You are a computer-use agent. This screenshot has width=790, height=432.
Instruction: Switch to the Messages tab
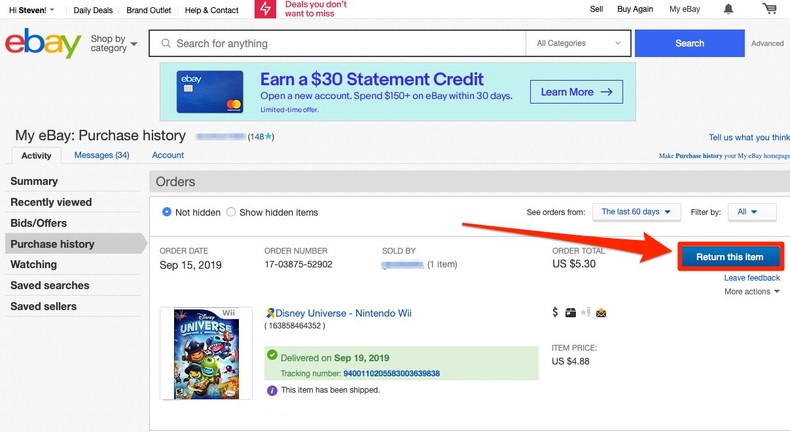[101, 155]
